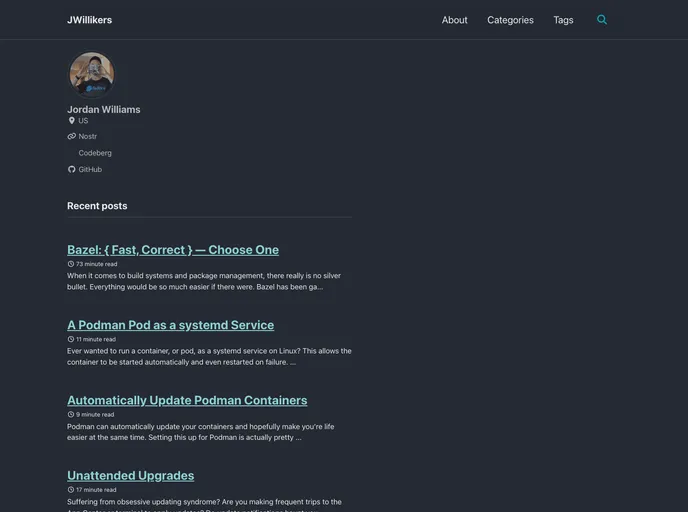Click the JWillikers site title

click(89, 20)
